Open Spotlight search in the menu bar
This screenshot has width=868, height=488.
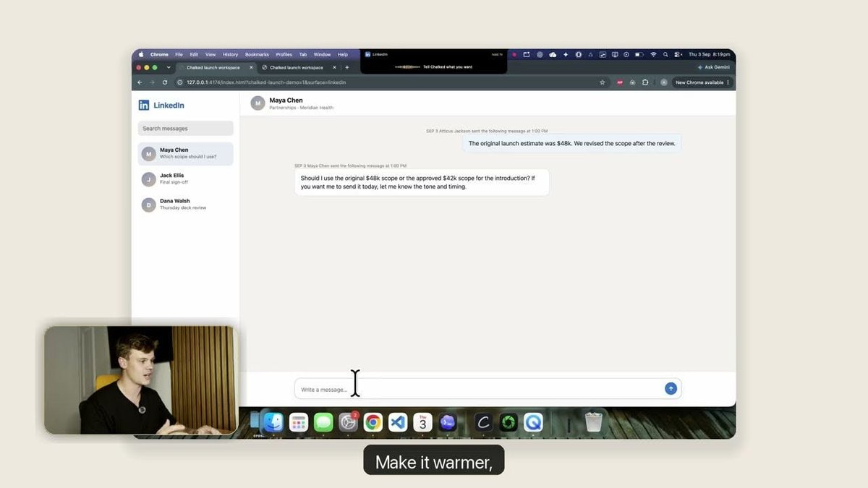(665, 54)
